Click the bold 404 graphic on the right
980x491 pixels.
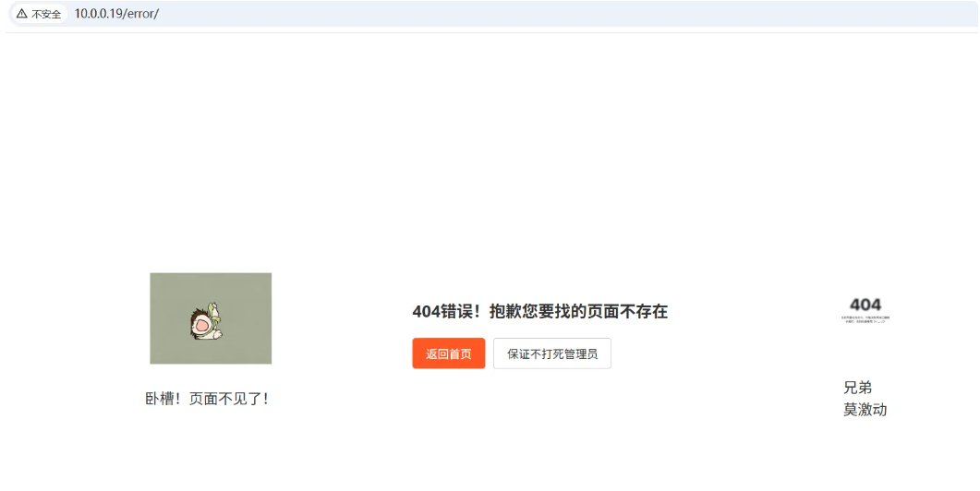[865, 305]
